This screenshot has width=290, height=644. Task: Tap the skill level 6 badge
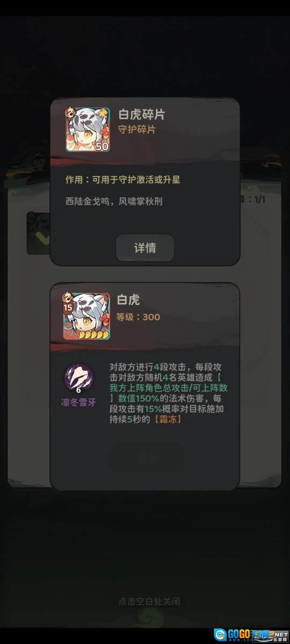[x=78, y=390]
